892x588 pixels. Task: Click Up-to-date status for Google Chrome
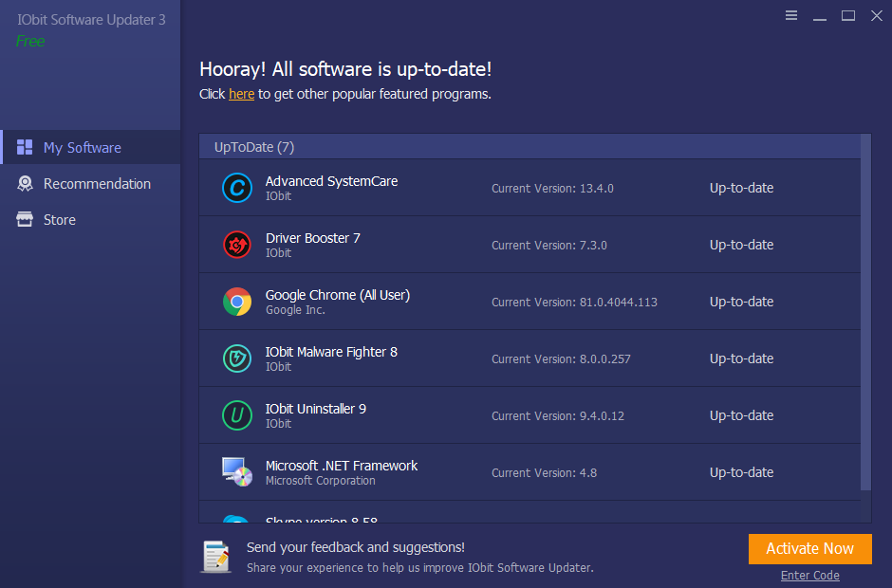click(741, 302)
